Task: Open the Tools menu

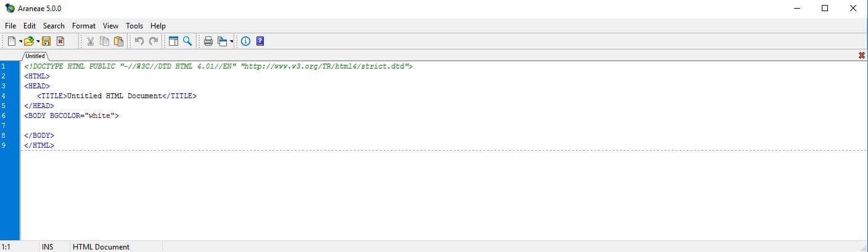Action: pos(134,26)
